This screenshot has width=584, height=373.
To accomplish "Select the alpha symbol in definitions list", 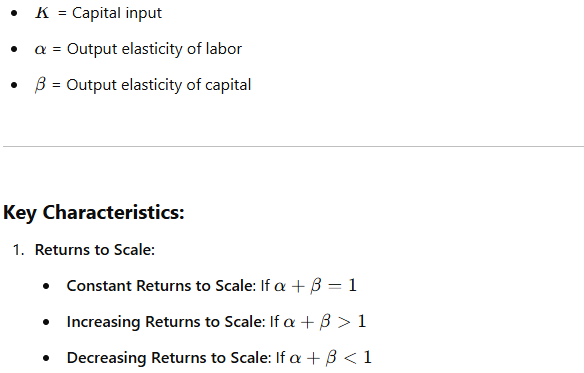I will [40, 49].
